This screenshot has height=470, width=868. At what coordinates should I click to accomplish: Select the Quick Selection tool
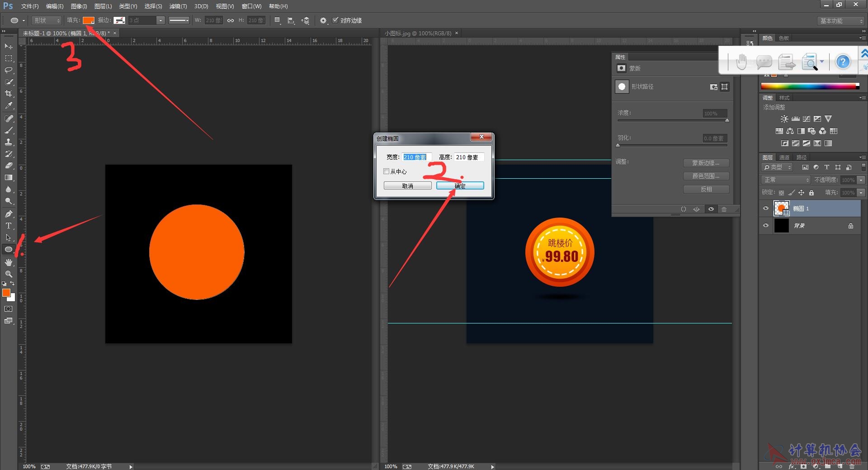[x=9, y=82]
